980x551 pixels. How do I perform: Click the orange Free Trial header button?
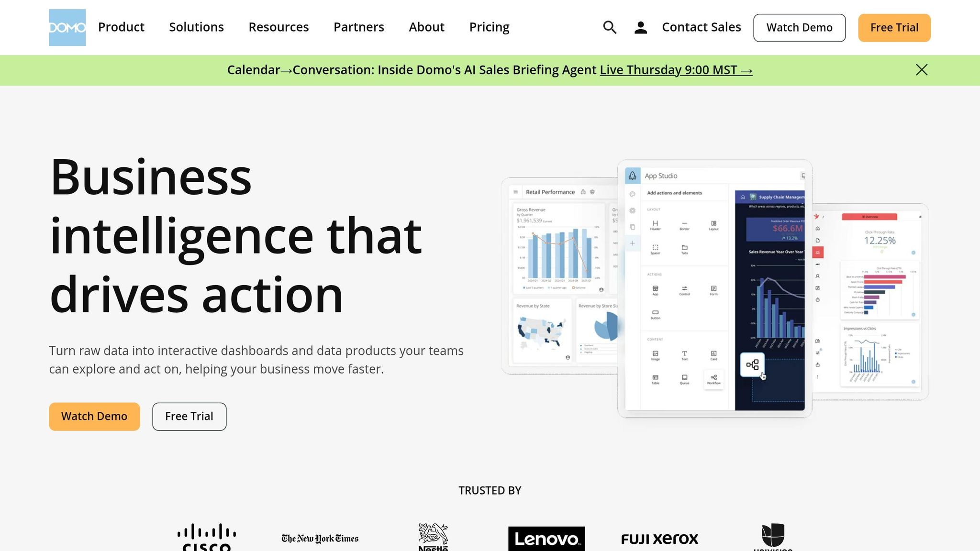[894, 28]
